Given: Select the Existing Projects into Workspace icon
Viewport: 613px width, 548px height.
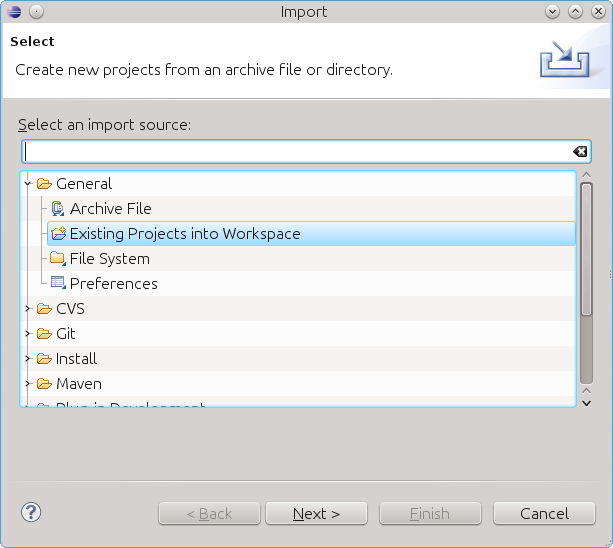Looking at the screenshot, I should 58,234.
